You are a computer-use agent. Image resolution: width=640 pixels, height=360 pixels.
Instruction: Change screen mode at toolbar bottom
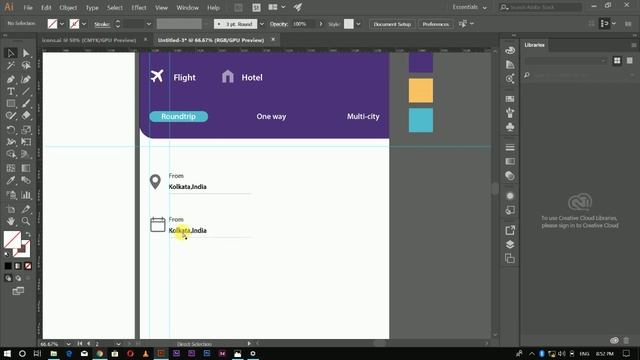[x=18, y=291]
